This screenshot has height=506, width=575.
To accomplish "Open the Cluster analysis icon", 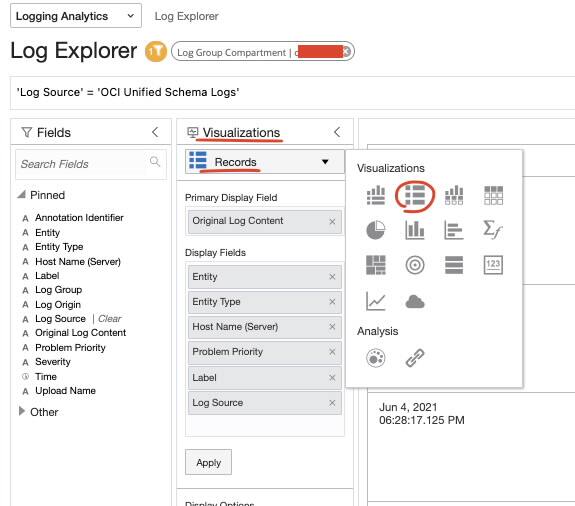I will (376, 358).
